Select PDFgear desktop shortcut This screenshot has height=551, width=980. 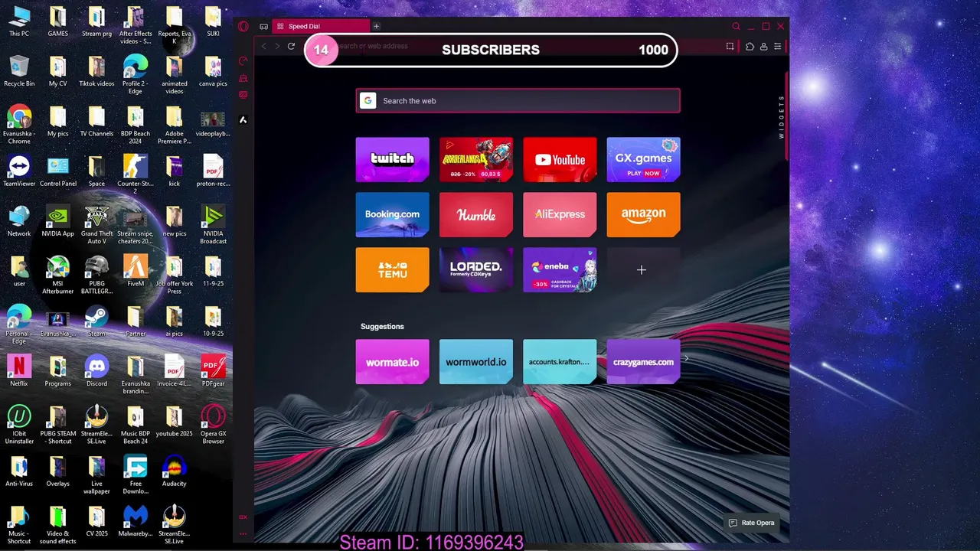coord(213,371)
